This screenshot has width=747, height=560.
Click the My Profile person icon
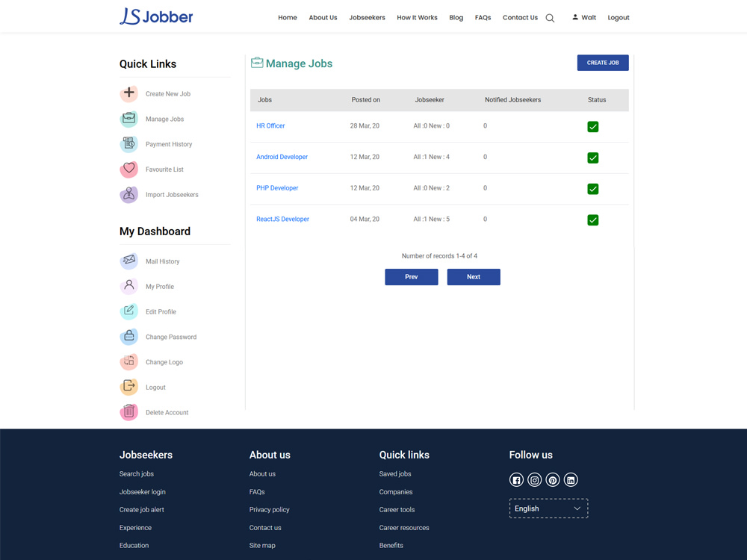tap(129, 286)
